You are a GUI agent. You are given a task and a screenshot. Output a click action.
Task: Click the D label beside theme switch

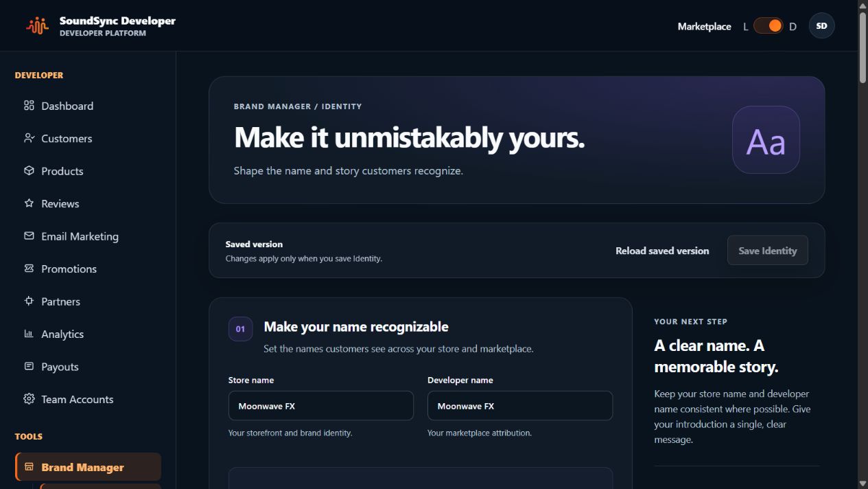click(x=793, y=27)
